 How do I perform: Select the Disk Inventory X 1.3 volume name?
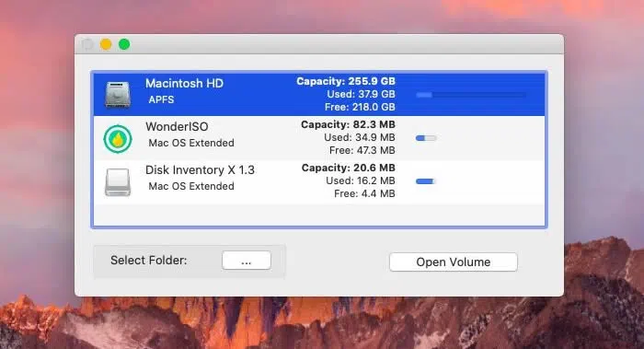(200, 169)
